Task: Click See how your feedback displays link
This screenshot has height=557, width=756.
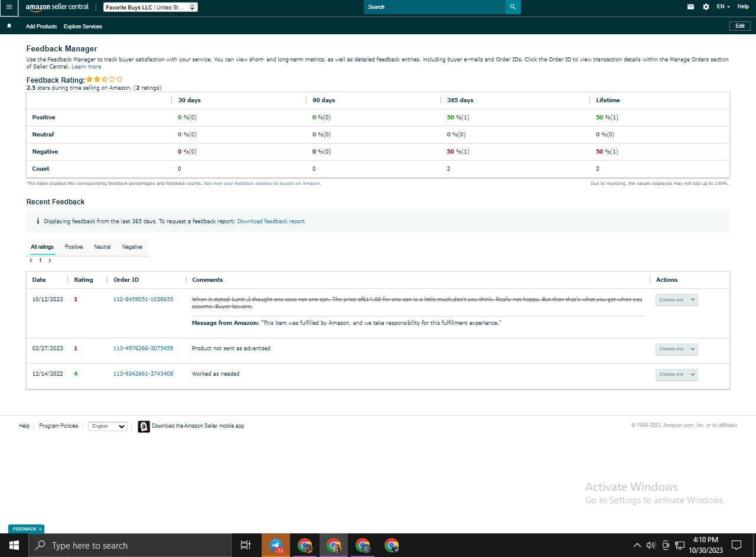Action: coord(262,184)
